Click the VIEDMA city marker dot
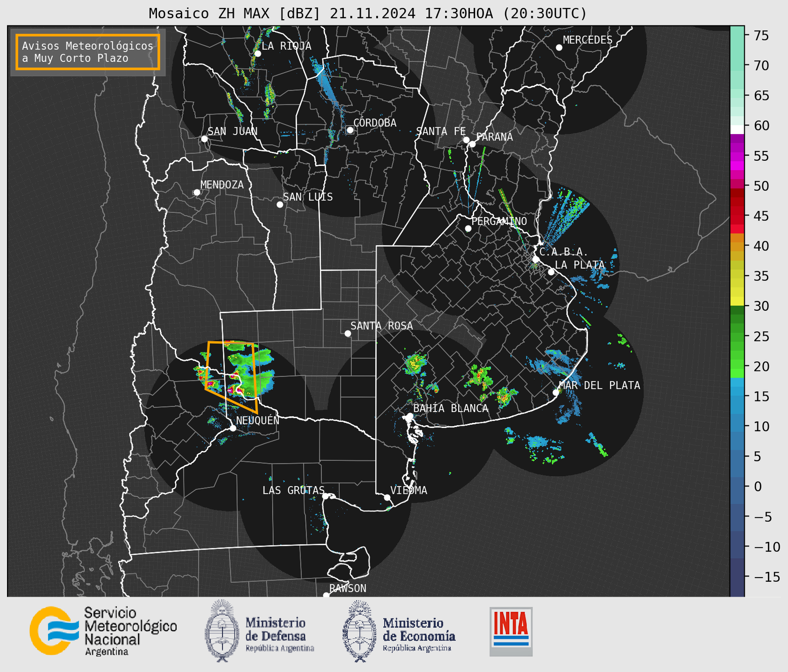788x672 pixels. click(x=387, y=497)
